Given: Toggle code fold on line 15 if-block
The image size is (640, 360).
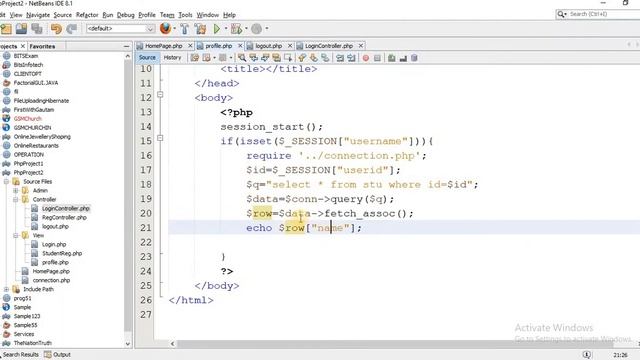Looking at the screenshot, I should [160, 138].
